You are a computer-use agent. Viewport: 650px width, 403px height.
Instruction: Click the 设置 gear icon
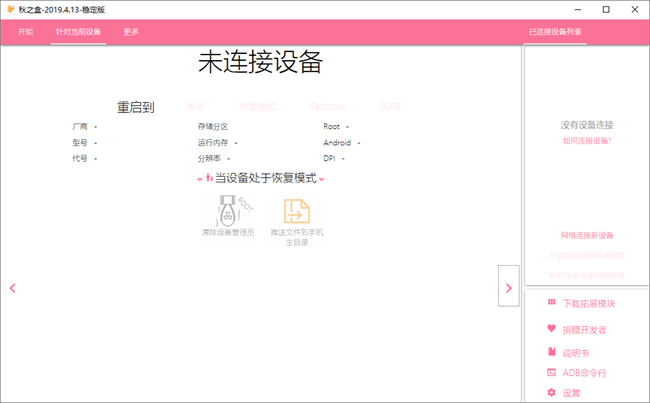(551, 393)
